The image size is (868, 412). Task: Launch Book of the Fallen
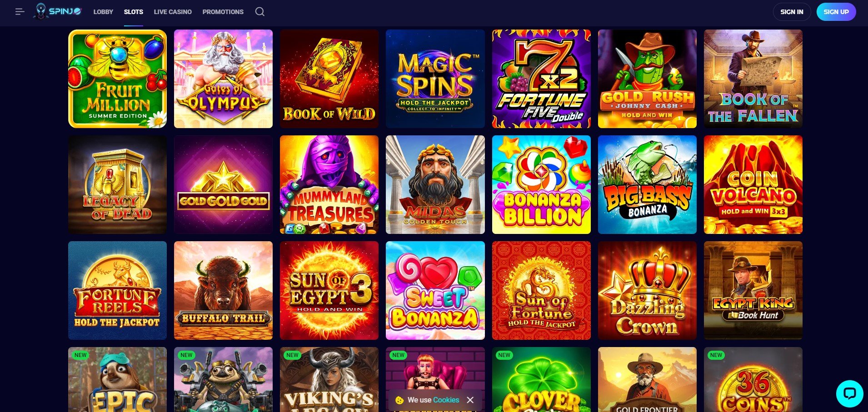(753, 79)
